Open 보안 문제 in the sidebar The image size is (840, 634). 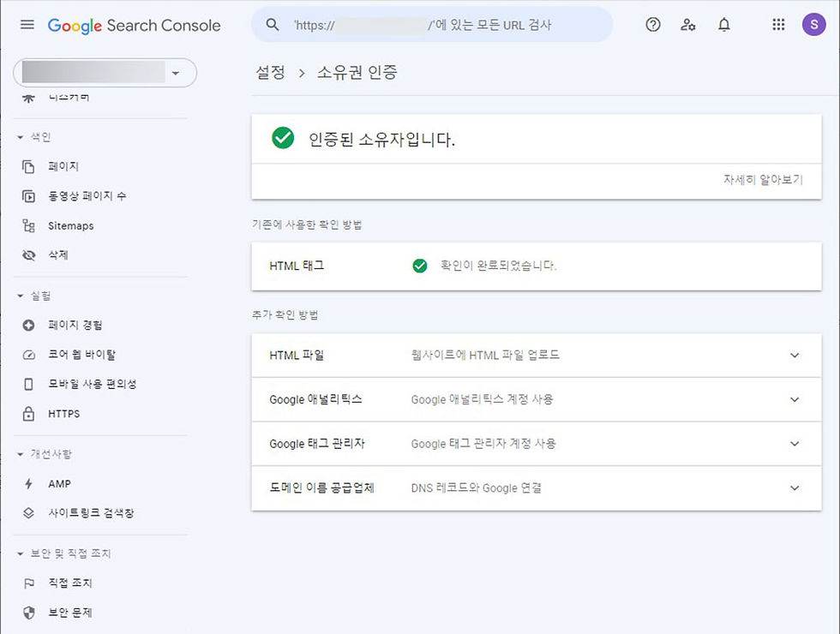click(70, 613)
